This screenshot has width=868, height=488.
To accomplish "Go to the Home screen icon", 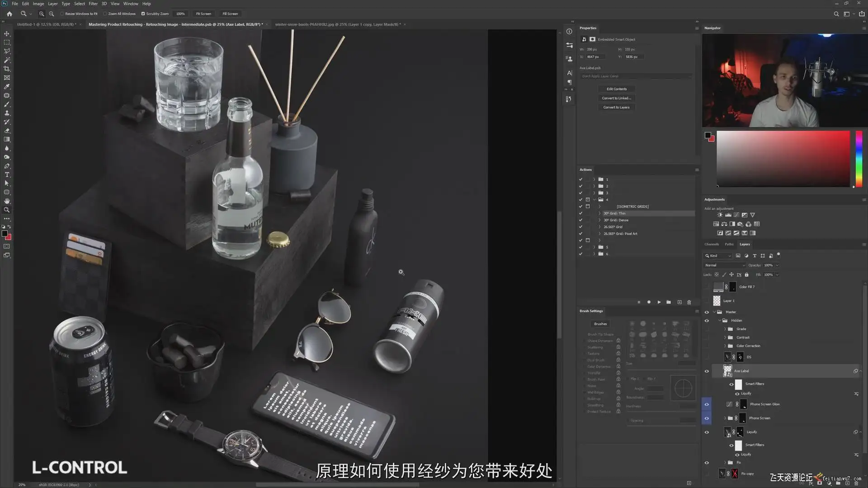I will pyautogui.click(x=9, y=14).
